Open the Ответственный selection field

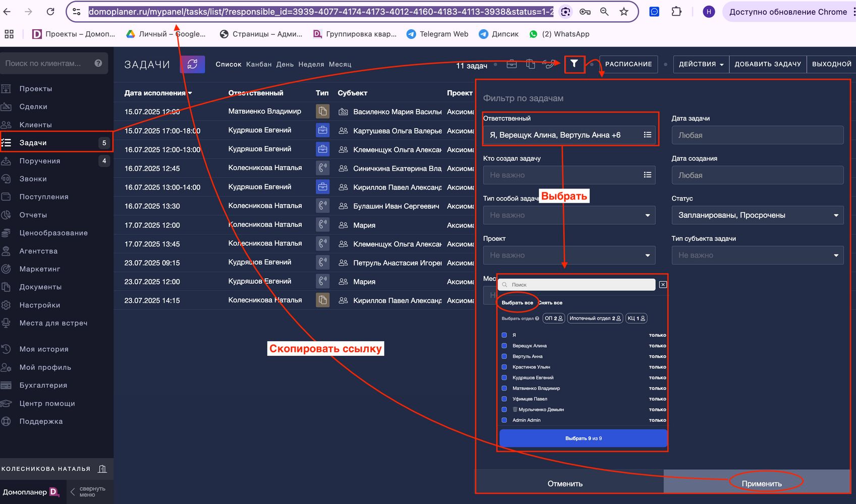(569, 135)
